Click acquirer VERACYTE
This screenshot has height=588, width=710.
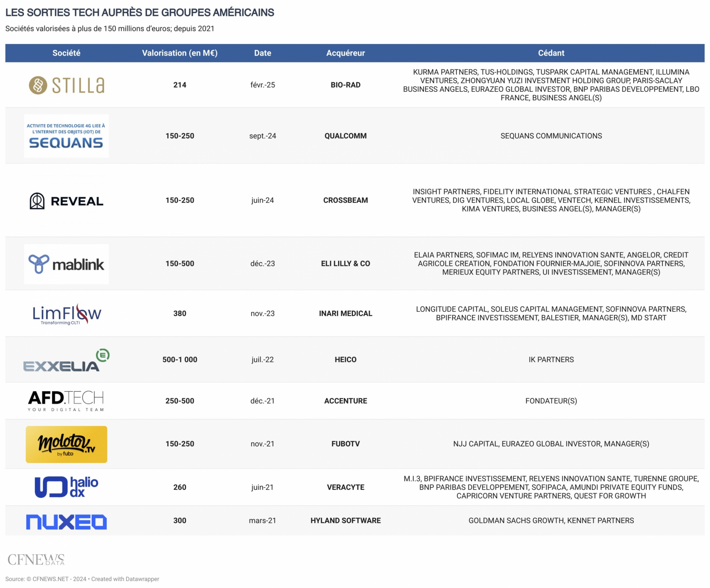click(x=346, y=487)
